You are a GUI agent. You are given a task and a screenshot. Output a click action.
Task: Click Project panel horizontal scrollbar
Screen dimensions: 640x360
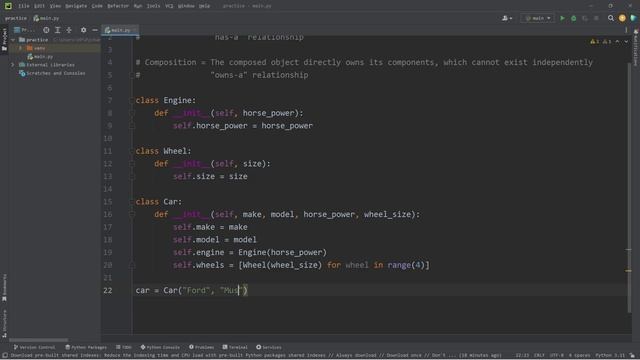tap(39, 340)
